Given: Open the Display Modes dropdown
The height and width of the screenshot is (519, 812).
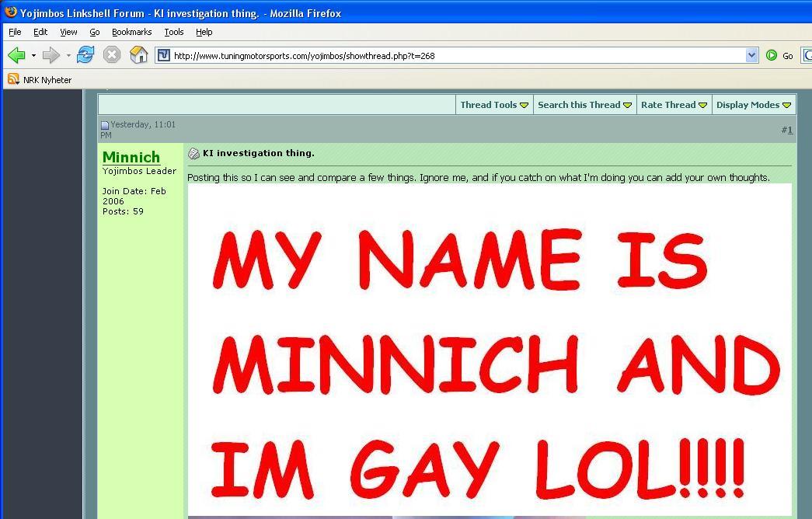Looking at the screenshot, I should 753,105.
